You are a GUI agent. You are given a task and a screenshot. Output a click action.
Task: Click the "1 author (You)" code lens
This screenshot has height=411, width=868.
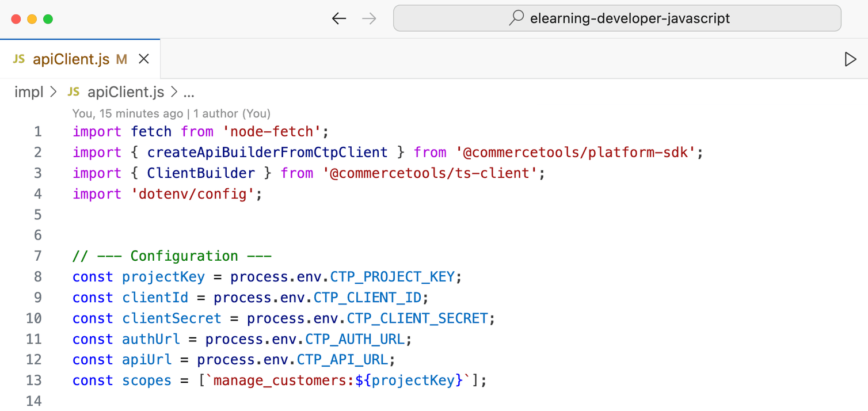[x=232, y=113]
